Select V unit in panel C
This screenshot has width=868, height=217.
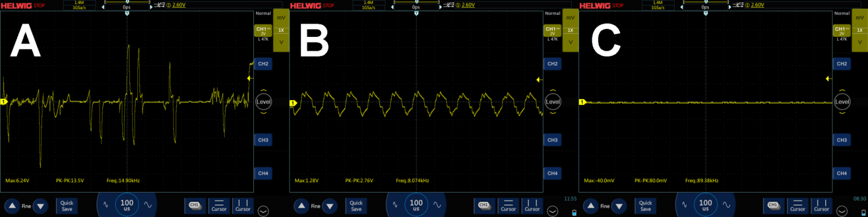859,42
